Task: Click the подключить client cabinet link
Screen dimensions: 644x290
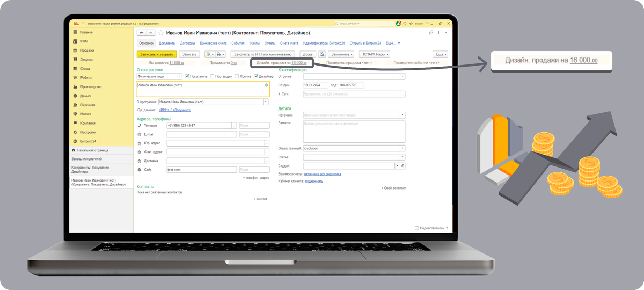Action: click(314, 181)
